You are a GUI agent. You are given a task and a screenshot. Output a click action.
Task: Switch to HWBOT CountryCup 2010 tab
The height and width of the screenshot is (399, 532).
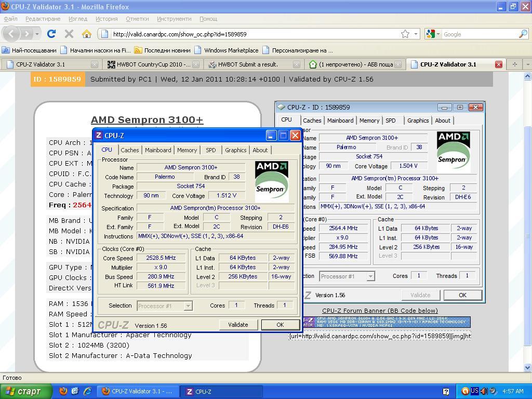click(153, 64)
